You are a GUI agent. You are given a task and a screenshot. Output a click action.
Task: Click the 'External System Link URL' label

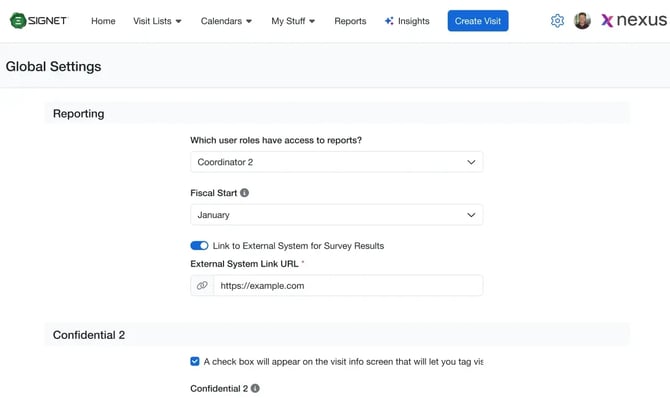click(x=244, y=264)
